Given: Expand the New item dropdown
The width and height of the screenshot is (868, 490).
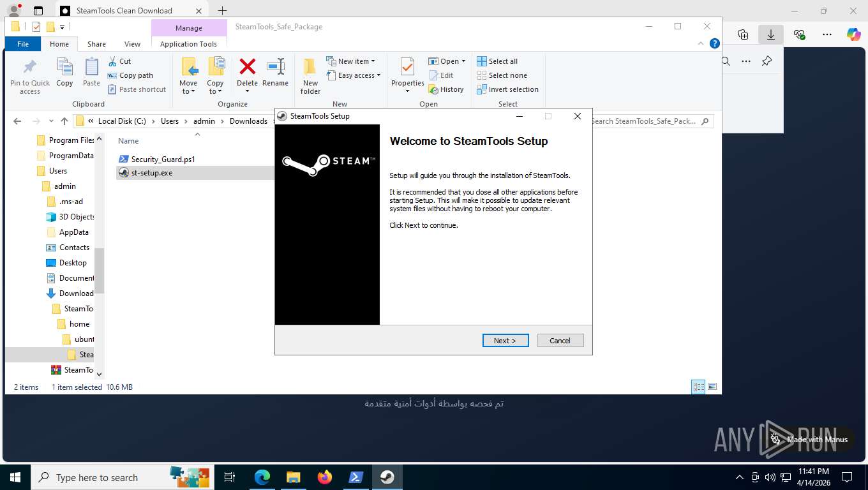Looking at the screenshot, I should click(350, 61).
